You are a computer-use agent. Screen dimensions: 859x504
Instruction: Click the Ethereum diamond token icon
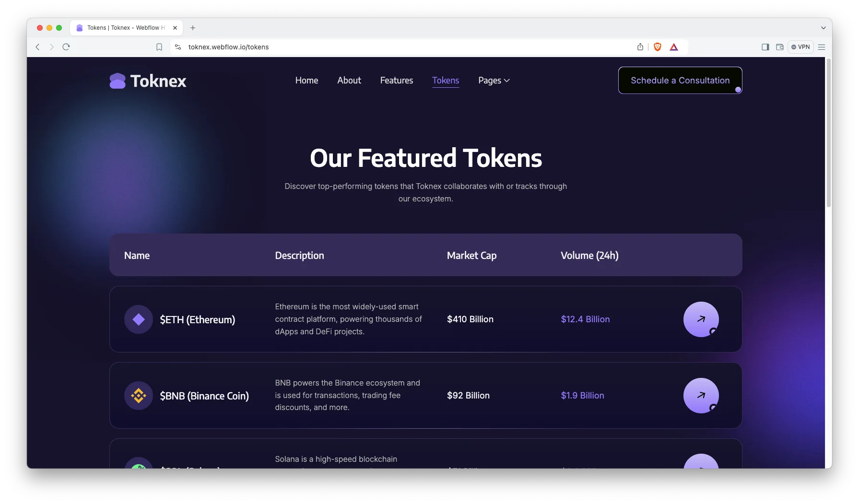(139, 319)
